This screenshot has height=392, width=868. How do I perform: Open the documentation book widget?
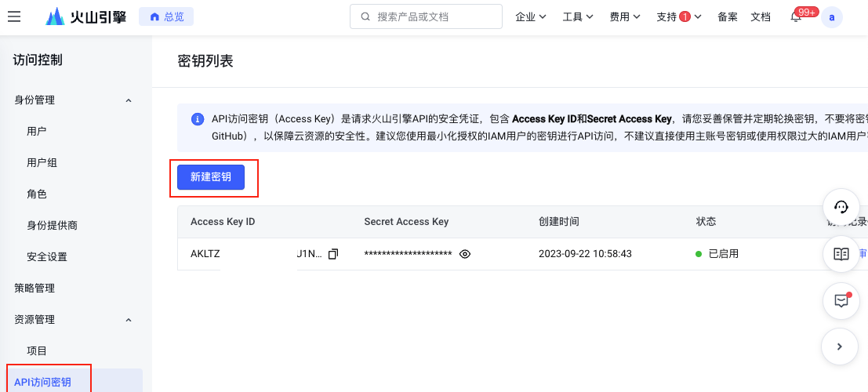(841, 254)
